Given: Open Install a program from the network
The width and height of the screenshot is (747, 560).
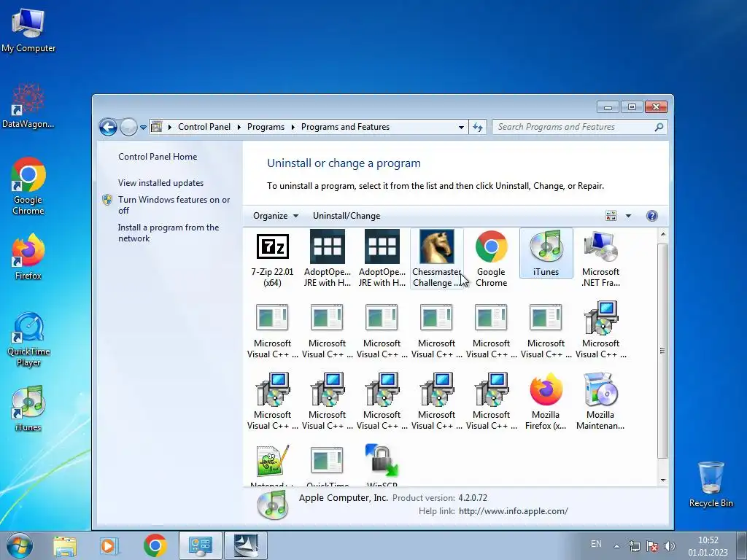Looking at the screenshot, I should point(169,233).
